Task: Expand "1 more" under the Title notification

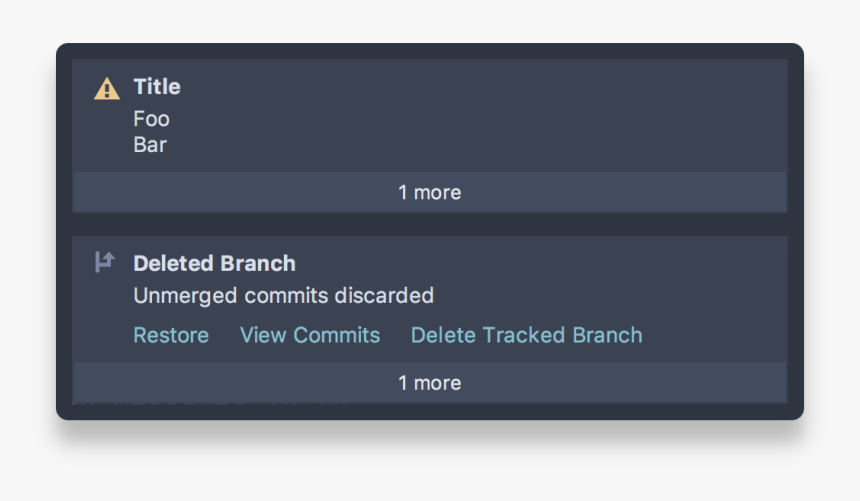Action: 429,192
